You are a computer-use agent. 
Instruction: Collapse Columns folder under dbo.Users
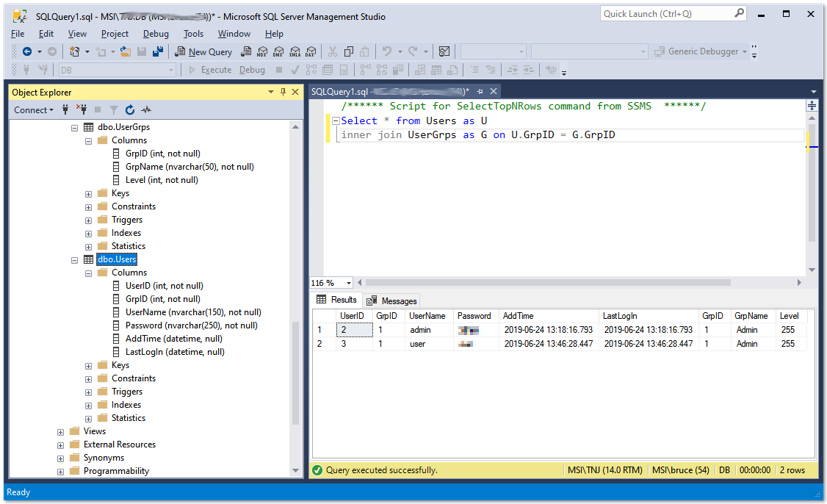tap(88, 273)
